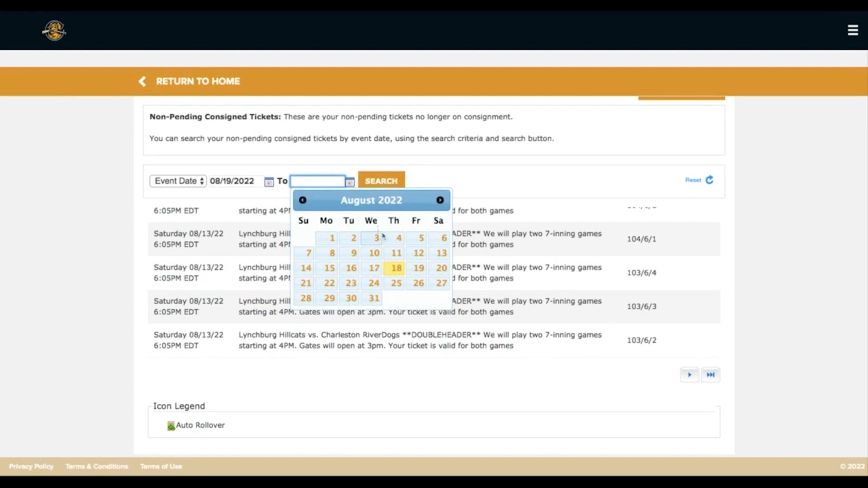Select August 8 in the calendar
The image size is (868, 488).
tap(327, 253)
